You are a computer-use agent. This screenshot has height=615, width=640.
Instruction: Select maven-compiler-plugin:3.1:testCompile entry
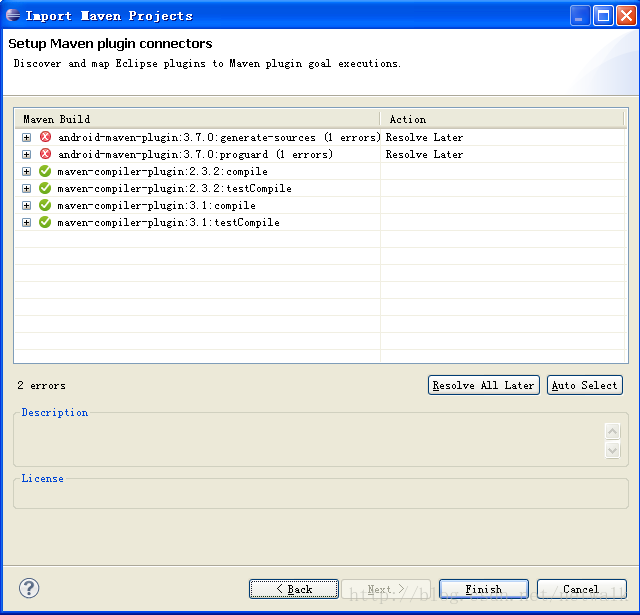[x=168, y=223]
